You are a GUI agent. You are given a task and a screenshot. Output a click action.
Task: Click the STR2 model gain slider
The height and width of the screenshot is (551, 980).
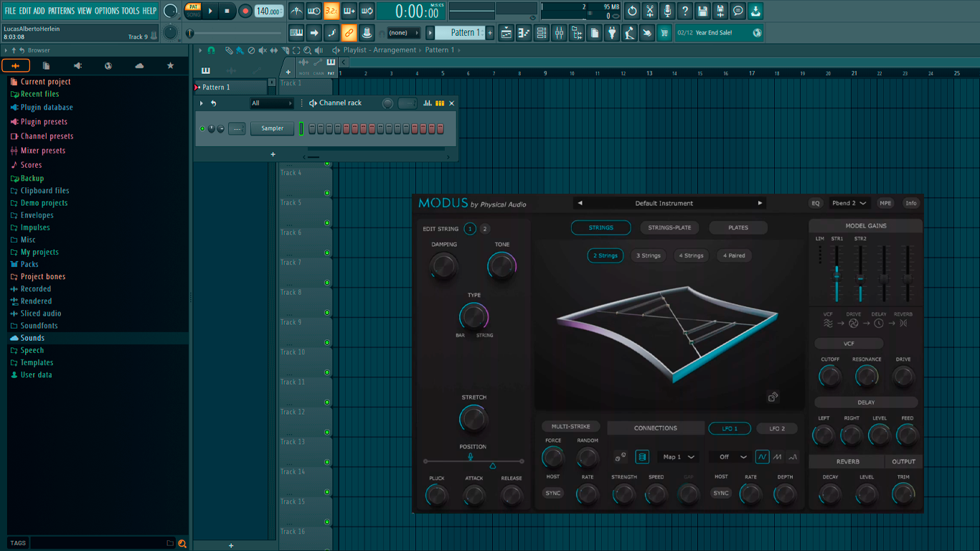pos(860,273)
